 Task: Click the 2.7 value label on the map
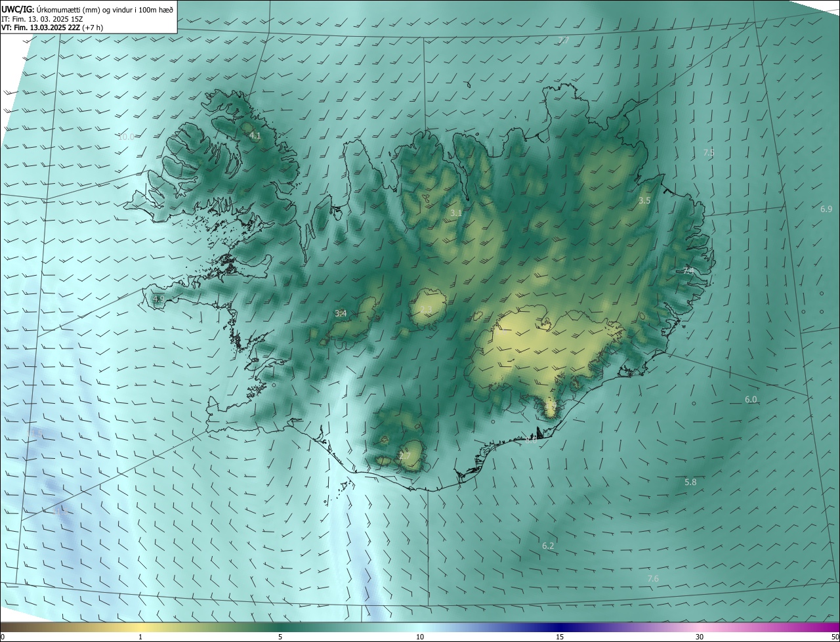pyautogui.click(x=405, y=456)
